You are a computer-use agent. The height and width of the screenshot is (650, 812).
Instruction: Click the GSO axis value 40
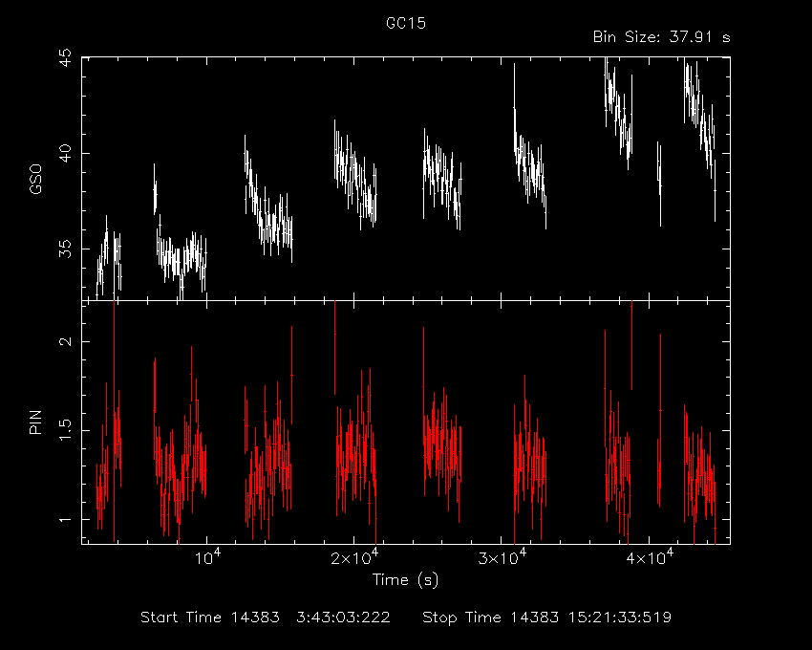(67, 154)
